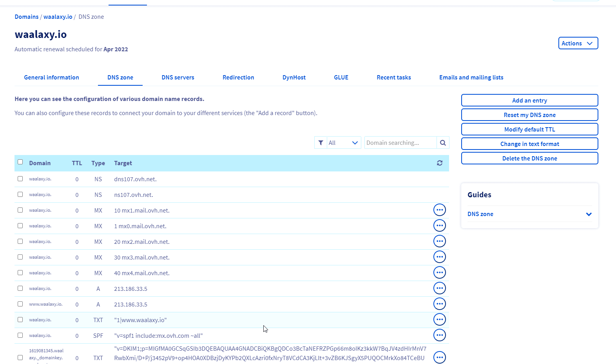Switch to the GLUE tab
The image size is (616, 364).
pos(341,77)
